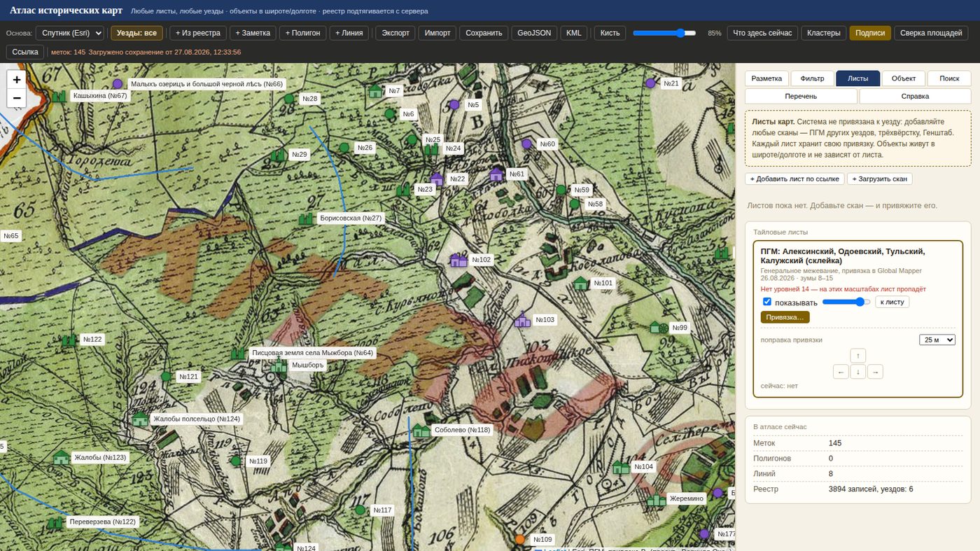Click the Борисовская (№27) village icon

306,218
